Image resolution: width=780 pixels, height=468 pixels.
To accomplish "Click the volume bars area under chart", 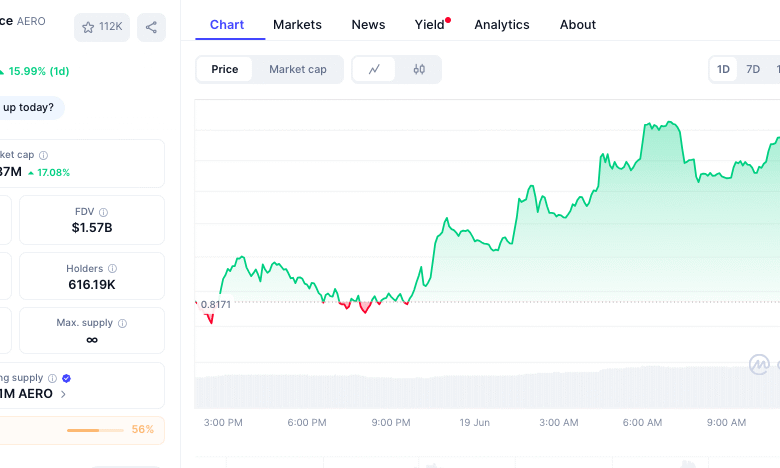I will (487, 389).
